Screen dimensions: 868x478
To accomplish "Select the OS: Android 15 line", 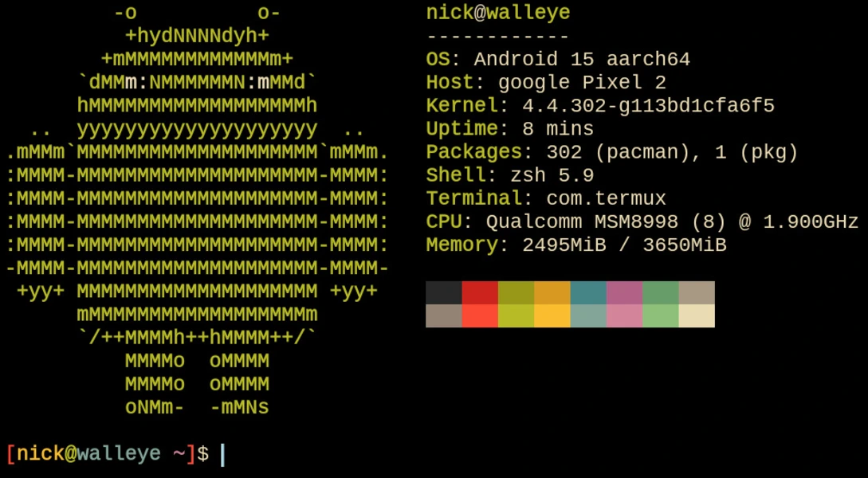I will point(558,58).
